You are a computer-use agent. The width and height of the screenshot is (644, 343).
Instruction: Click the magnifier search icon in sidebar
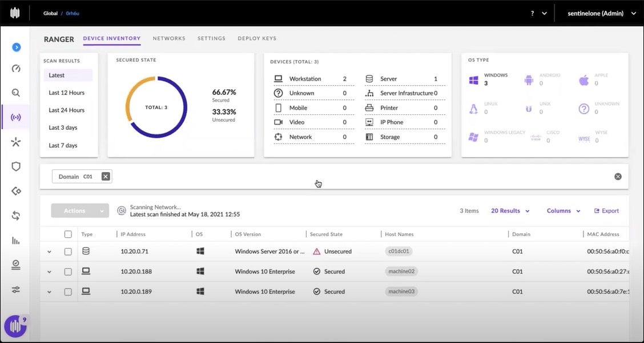click(x=16, y=93)
